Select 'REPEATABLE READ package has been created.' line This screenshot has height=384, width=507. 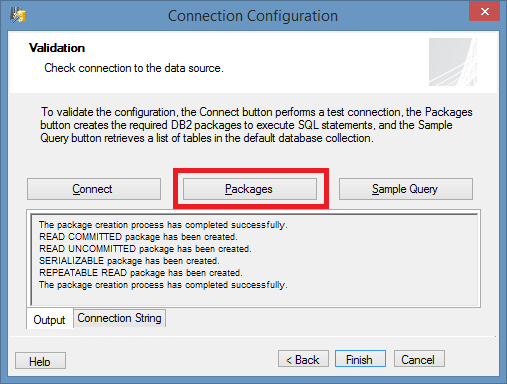tap(140, 273)
